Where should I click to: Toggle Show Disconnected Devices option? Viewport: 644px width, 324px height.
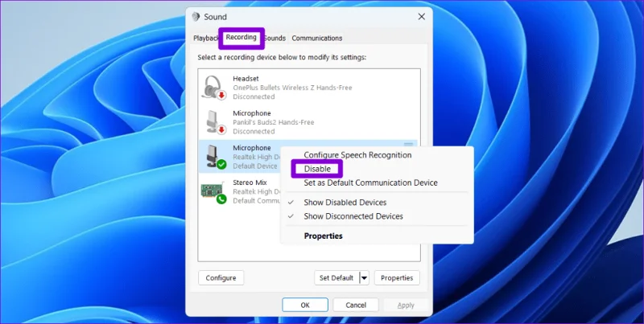pos(353,216)
